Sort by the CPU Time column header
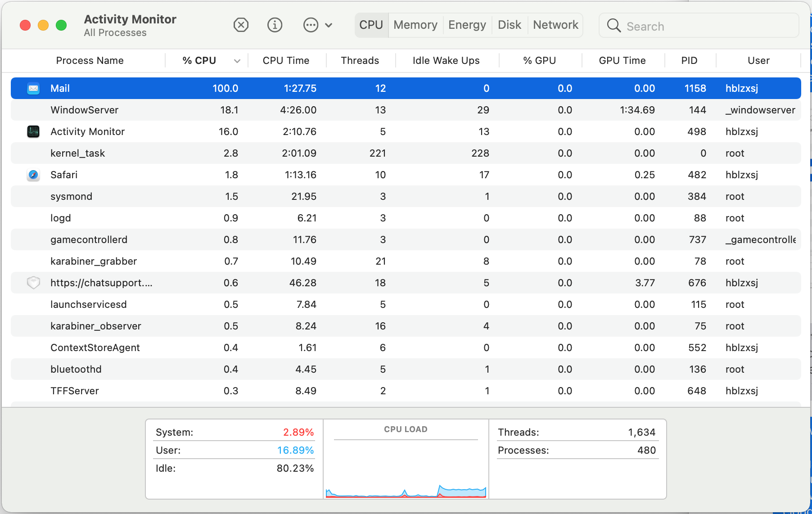 pos(286,60)
